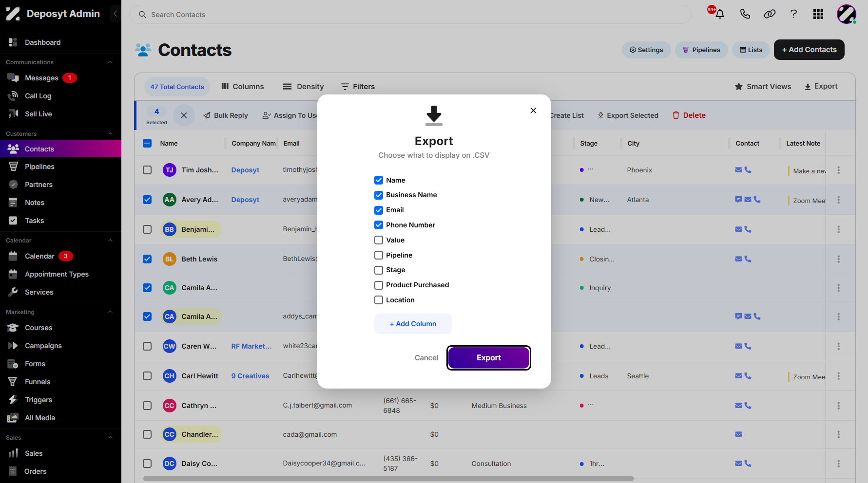Open the Density options dropdown
Image resolution: width=868 pixels, height=483 pixels.
pyautogui.click(x=303, y=87)
